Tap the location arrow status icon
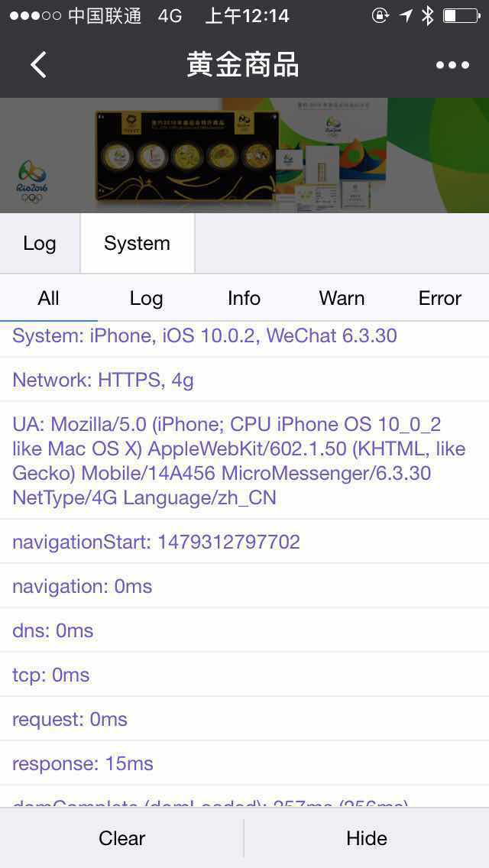Viewport: 489px width, 868px height. point(406,16)
